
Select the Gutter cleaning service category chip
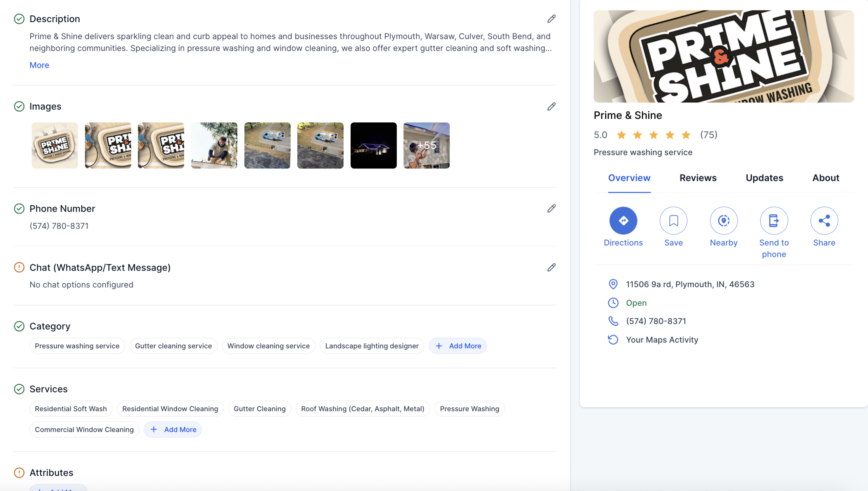pyautogui.click(x=173, y=346)
